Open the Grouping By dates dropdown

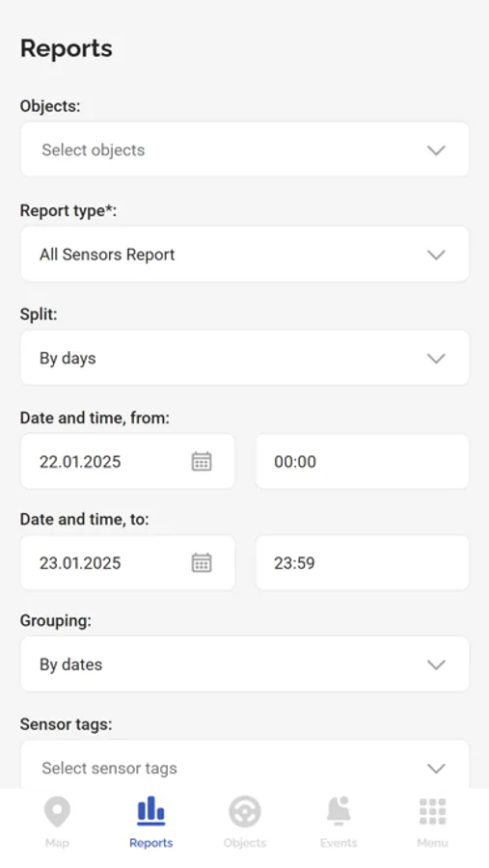tap(245, 665)
